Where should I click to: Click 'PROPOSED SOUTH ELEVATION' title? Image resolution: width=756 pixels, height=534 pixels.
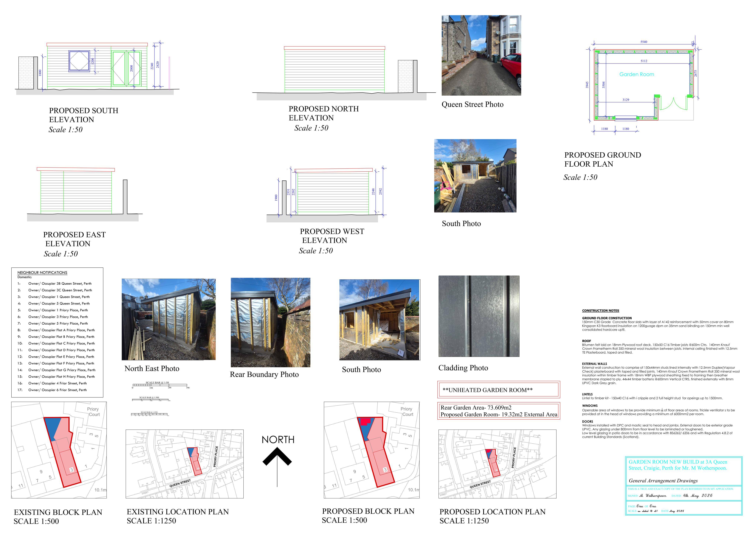coord(84,115)
